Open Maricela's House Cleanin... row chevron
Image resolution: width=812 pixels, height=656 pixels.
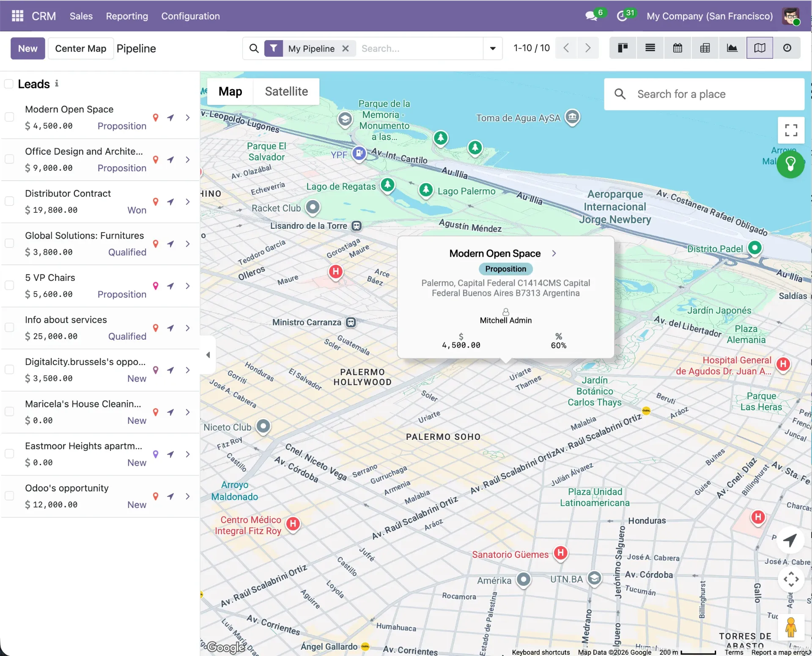point(188,412)
